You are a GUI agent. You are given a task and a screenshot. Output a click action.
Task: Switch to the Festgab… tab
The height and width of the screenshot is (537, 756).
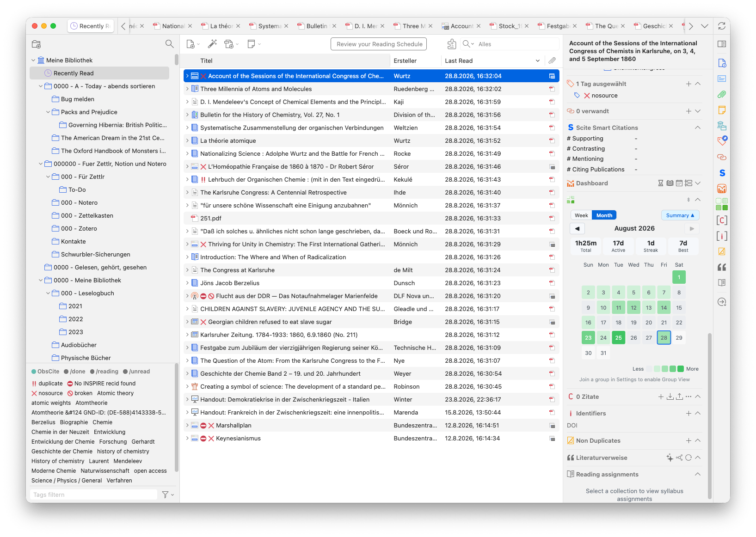pyautogui.click(x=557, y=26)
